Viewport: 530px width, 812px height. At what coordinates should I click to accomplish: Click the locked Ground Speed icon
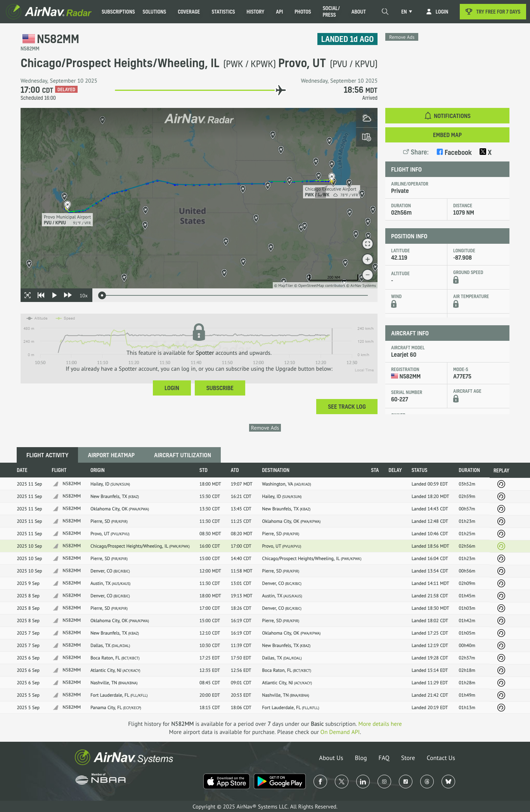(456, 280)
